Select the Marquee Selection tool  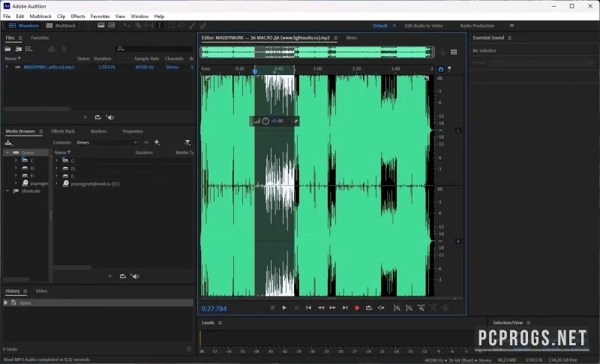pos(171,25)
